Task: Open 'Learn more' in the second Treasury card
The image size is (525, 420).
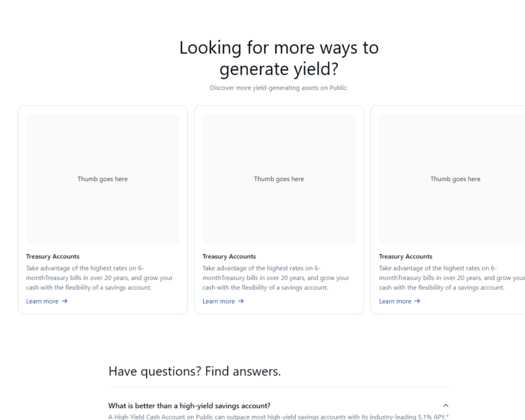Action: point(219,301)
